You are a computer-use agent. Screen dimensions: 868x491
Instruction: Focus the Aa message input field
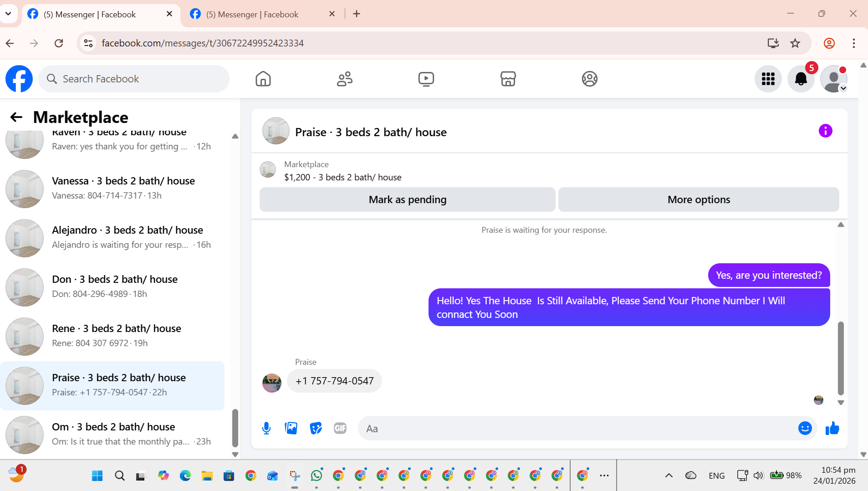(578, 428)
